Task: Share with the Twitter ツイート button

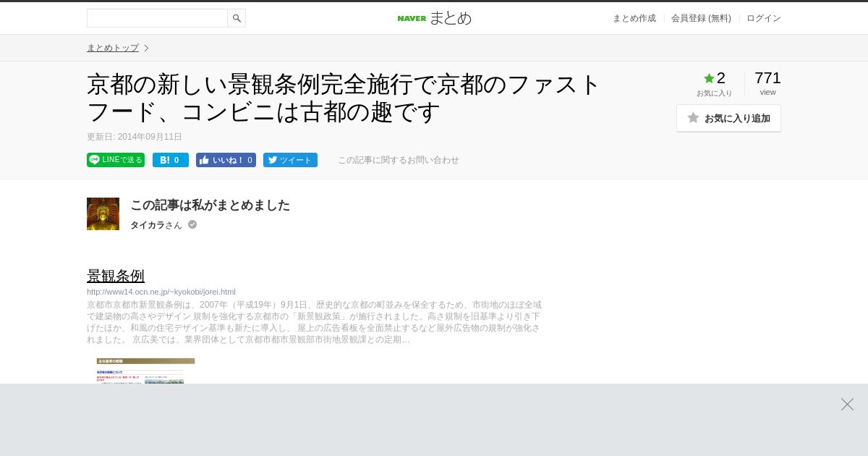Action: pos(290,160)
